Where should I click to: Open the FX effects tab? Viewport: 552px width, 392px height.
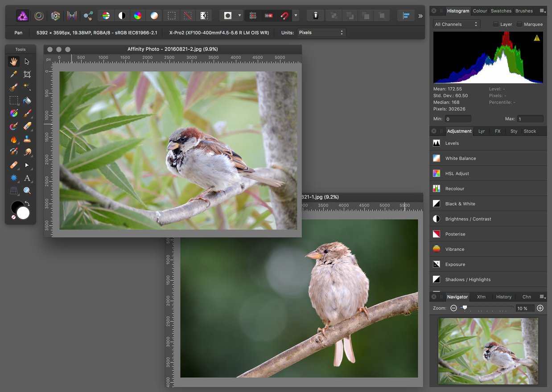[x=498, y=131]
